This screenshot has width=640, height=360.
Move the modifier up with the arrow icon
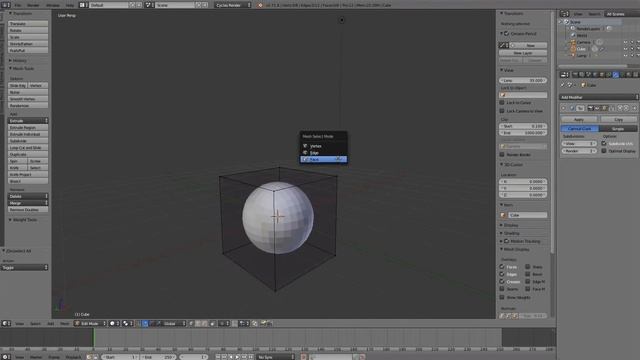point(620,108)
